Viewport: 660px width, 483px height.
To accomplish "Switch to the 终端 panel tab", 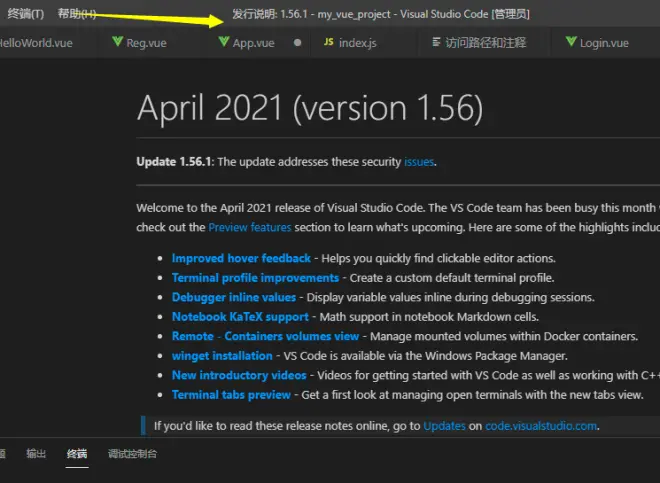I will tap(77, 454).
